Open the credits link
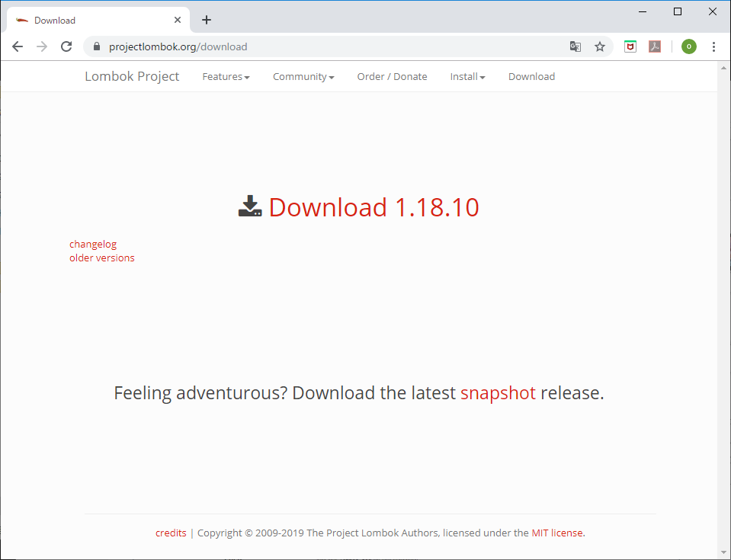The image size is (731, 560). point(171,533)
